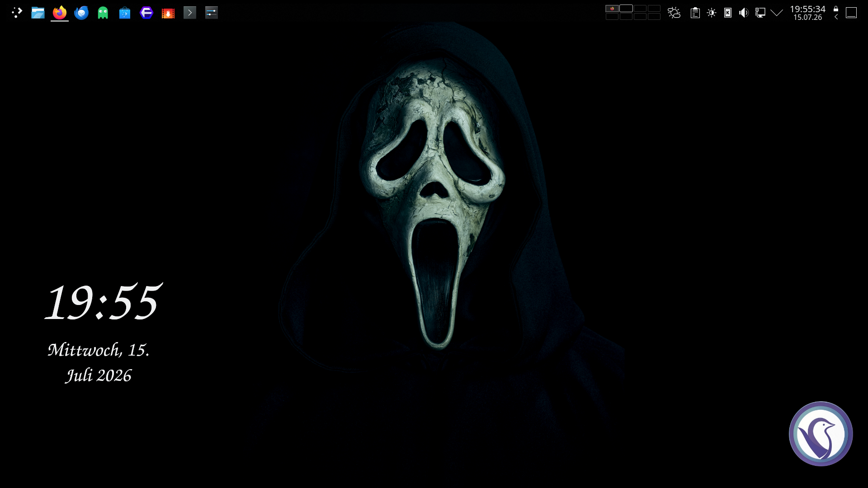Click the "Mittwoch, 15. Juli 2026" date text
This screenshot has width=868, height=488.
pyautogui.click(x=99, y=362)
